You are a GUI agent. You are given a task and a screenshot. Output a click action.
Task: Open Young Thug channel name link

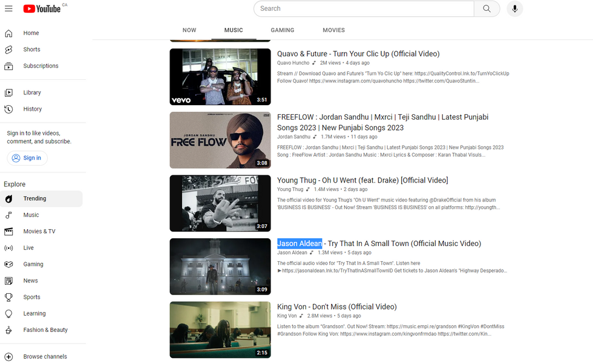click(x=290, y=189)
